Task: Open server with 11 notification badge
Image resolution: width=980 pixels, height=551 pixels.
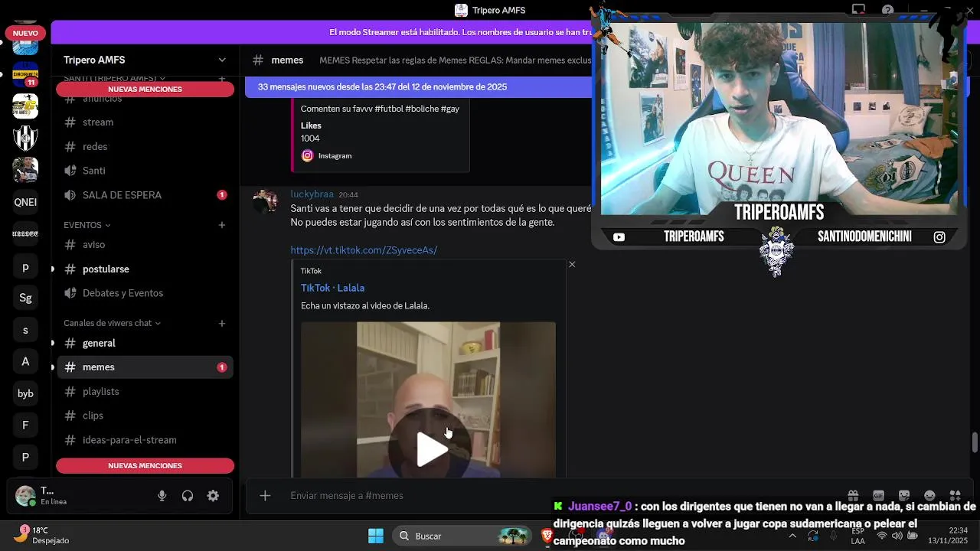Action: (x=25, y=74)
